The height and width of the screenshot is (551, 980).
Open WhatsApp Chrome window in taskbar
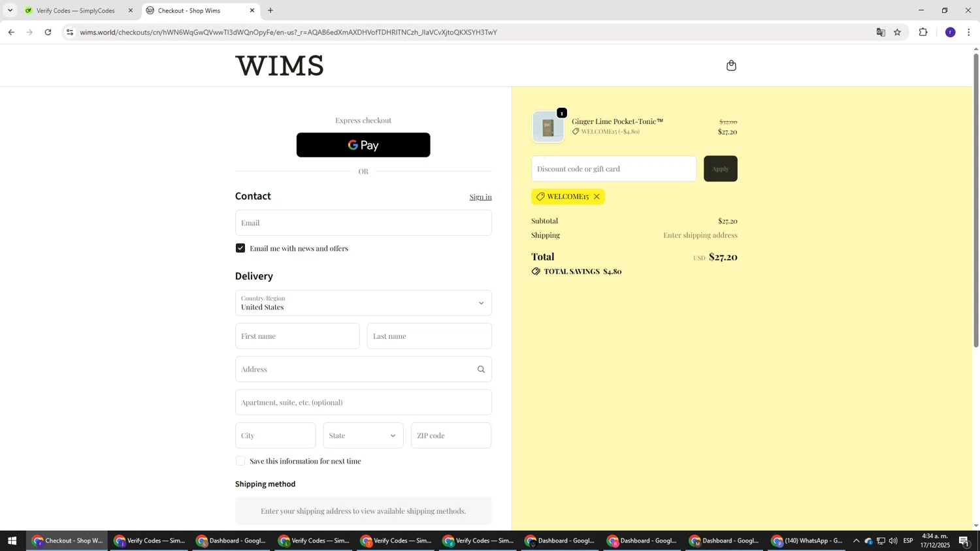pyautogui.click(x=808, y=541)
